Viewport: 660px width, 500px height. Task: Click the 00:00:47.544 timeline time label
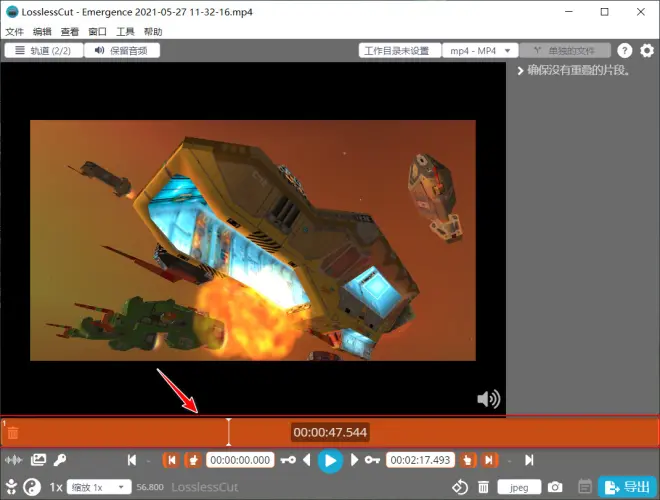click(x=330, y=432)
